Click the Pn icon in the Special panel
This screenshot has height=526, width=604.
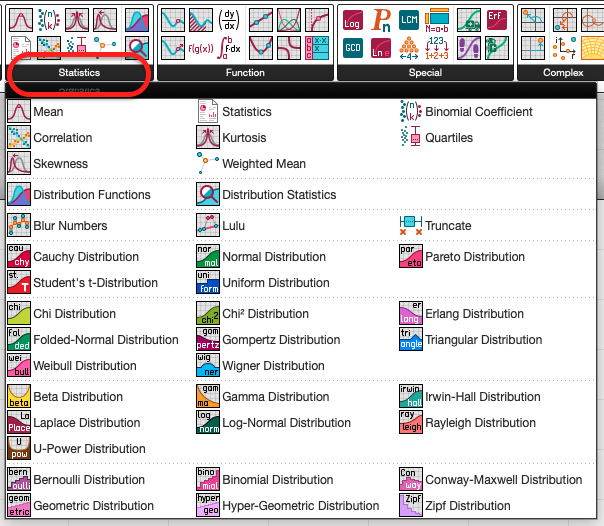coord(381,20)
